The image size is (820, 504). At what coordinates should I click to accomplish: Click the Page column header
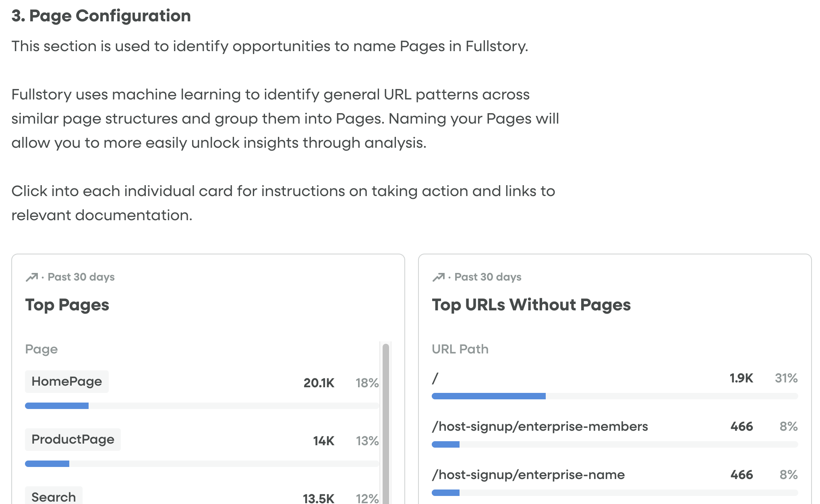(41, 349)
